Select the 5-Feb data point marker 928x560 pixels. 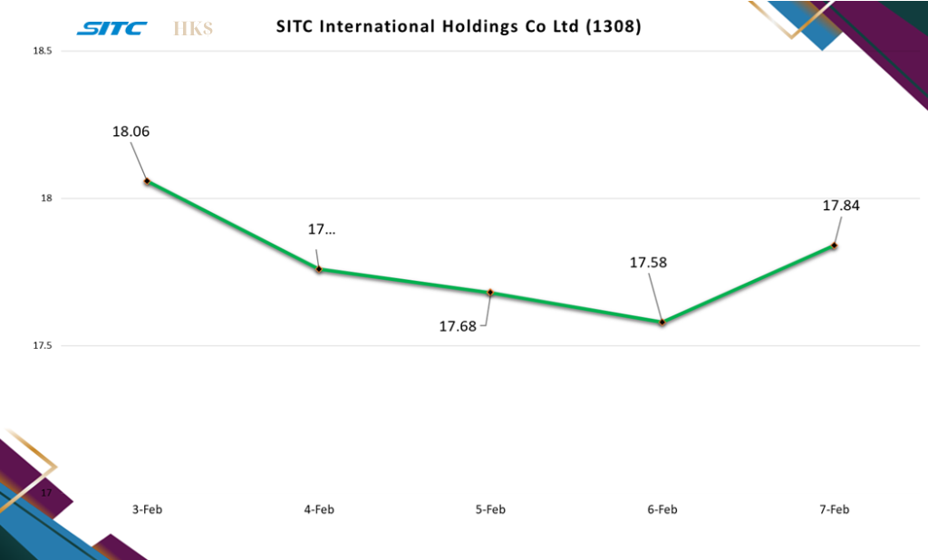point(490,293)
